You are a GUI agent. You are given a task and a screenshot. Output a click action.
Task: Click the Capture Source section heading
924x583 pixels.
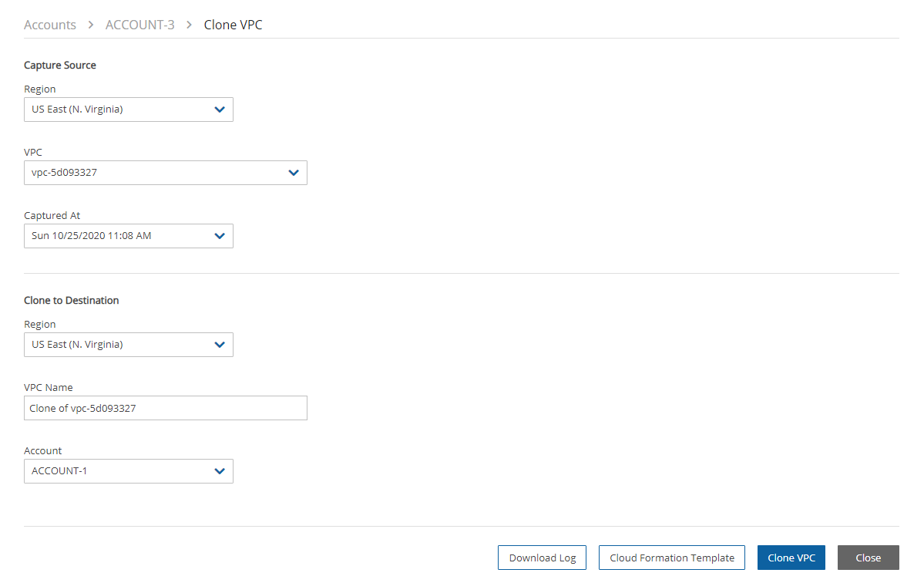click(x=60, y=66)
